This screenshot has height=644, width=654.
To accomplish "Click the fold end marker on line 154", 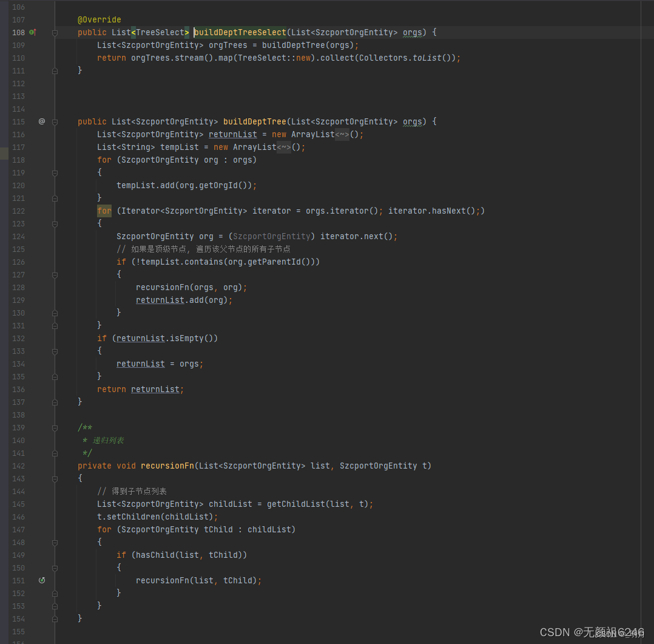I will [55, 619].
